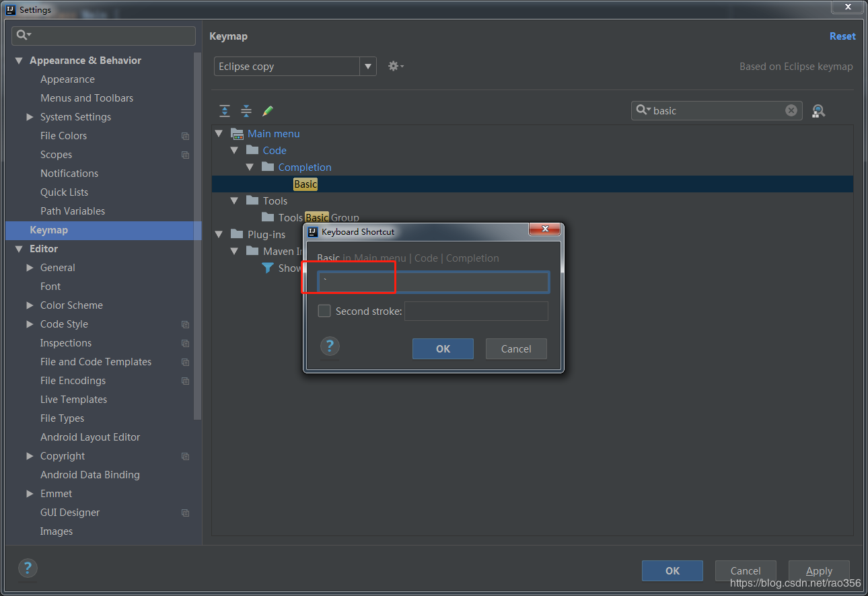Cancel the Keyboard Shortcut dialog
Screen dimensions: 868x596
(x=516, y=348)
